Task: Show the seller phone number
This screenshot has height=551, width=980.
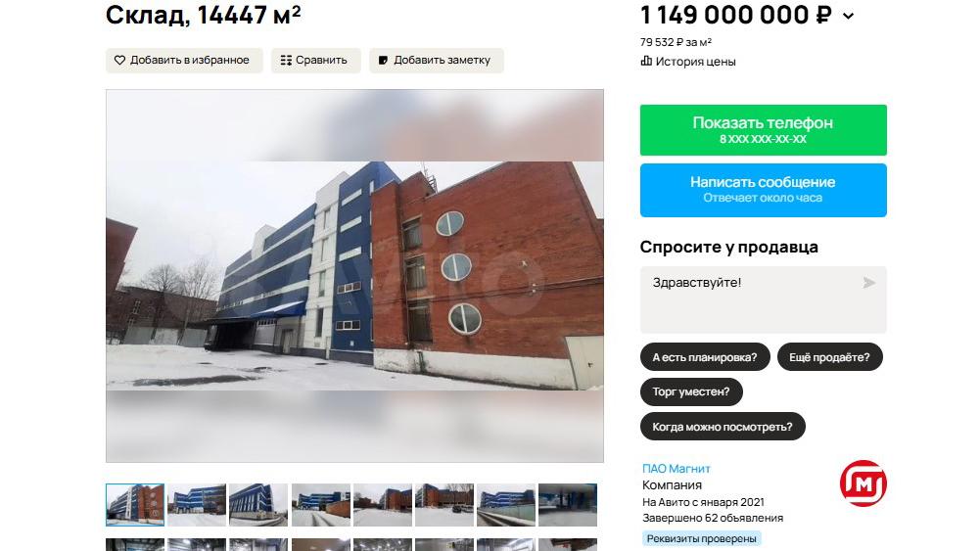Action: 763,130
